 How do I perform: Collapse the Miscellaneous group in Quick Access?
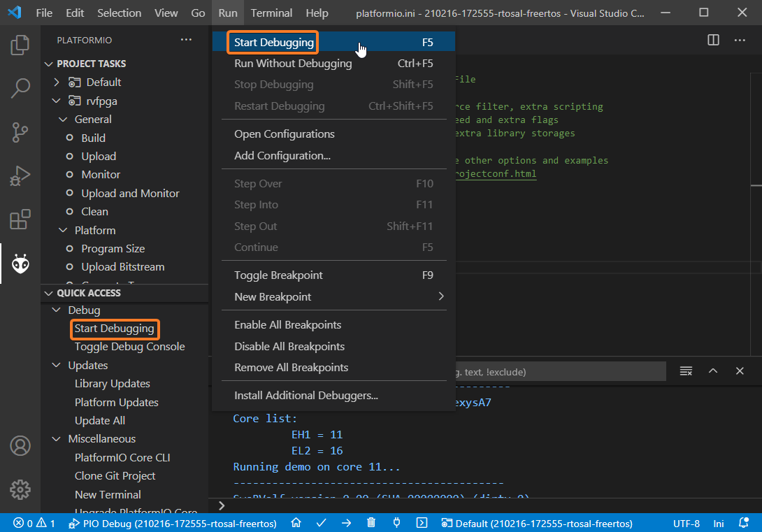coord(57,439)
